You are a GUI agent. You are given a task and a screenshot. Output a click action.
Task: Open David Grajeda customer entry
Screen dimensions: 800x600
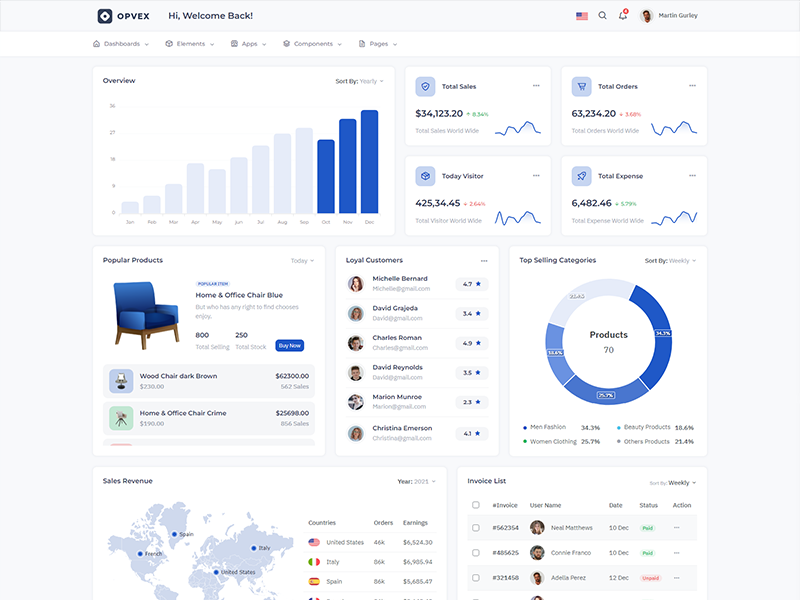(417, 313)
